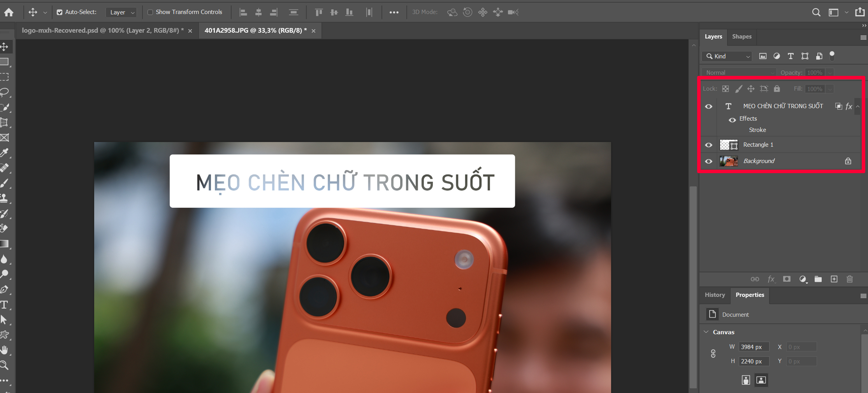Screen dimensions: 868x393
Task: Check Show Transform Controls
Action: click(x=150, y=12)
